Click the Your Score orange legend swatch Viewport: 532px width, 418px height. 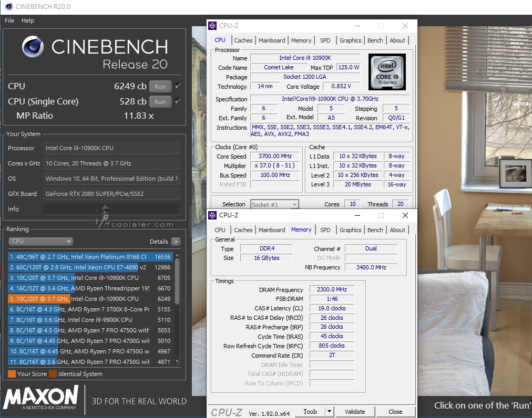click(12, 374)
